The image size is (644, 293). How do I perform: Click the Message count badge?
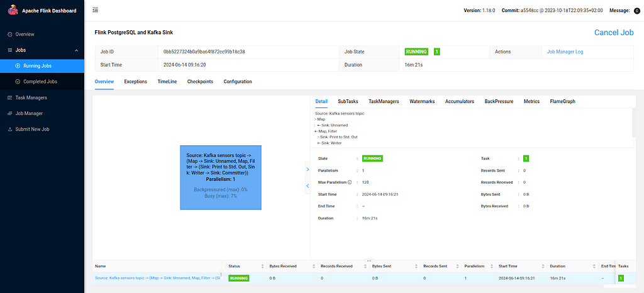(x=636, y=11)
